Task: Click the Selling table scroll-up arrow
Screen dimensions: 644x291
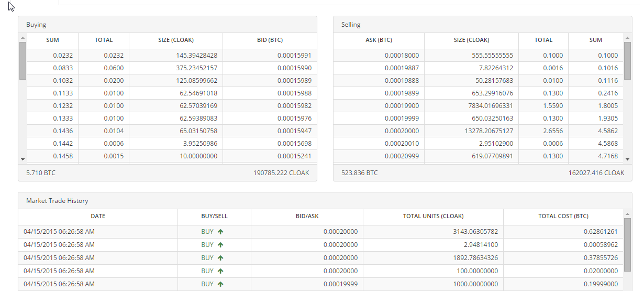Action: [628, 38]
